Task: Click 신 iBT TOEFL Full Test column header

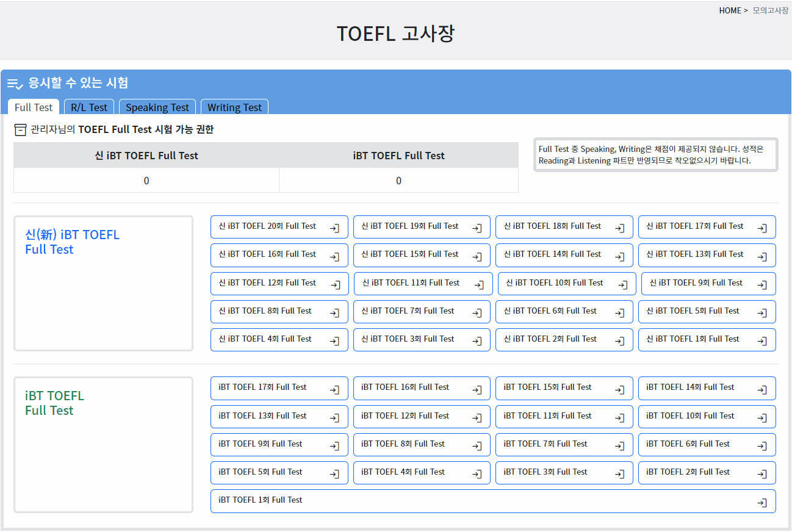Action: 146,156
